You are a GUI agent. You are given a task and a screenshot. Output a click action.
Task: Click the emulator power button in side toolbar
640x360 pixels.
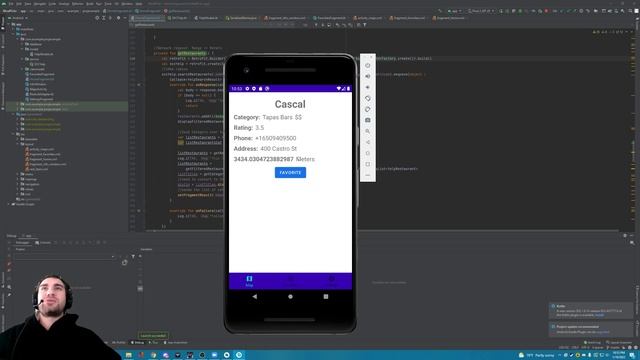368,65
